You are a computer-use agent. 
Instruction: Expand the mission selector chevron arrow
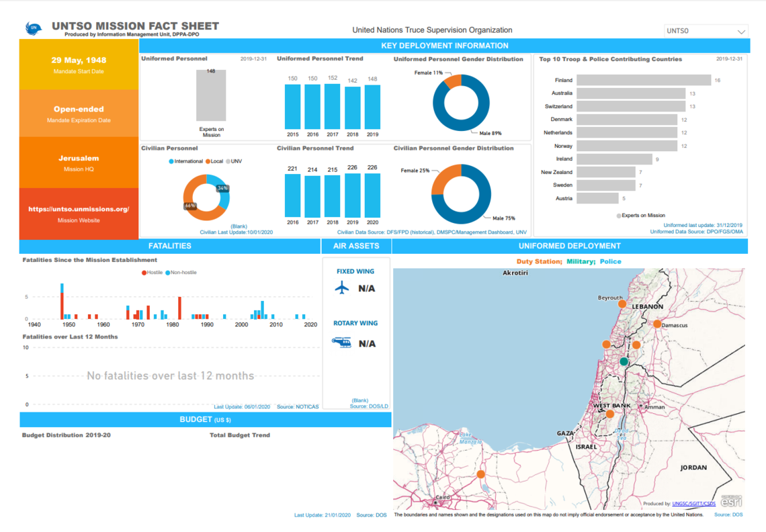[741, 32]
